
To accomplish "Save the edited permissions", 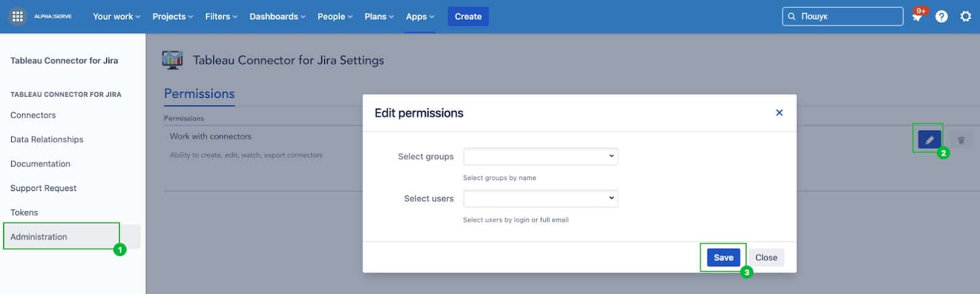I will [x=723, y=257].
